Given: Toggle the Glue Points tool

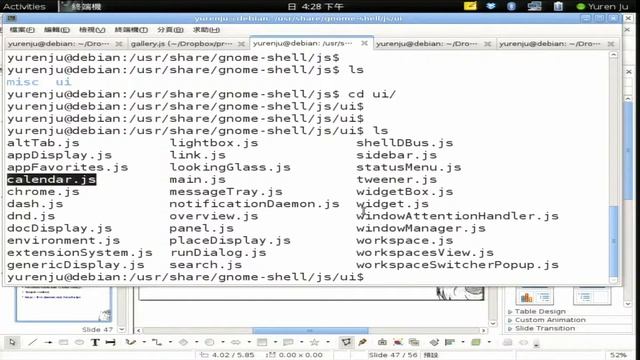Looking at the screenshot, I should click(362, 342).
